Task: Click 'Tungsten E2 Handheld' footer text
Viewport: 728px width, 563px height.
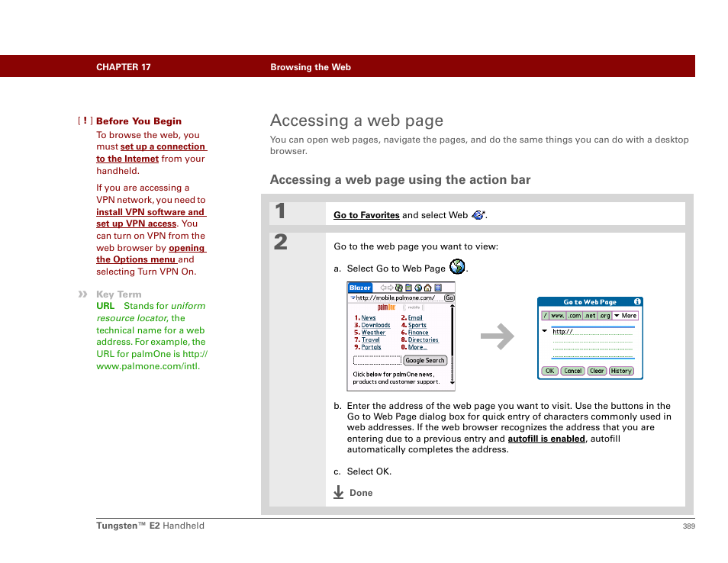Action: (150, 526)
